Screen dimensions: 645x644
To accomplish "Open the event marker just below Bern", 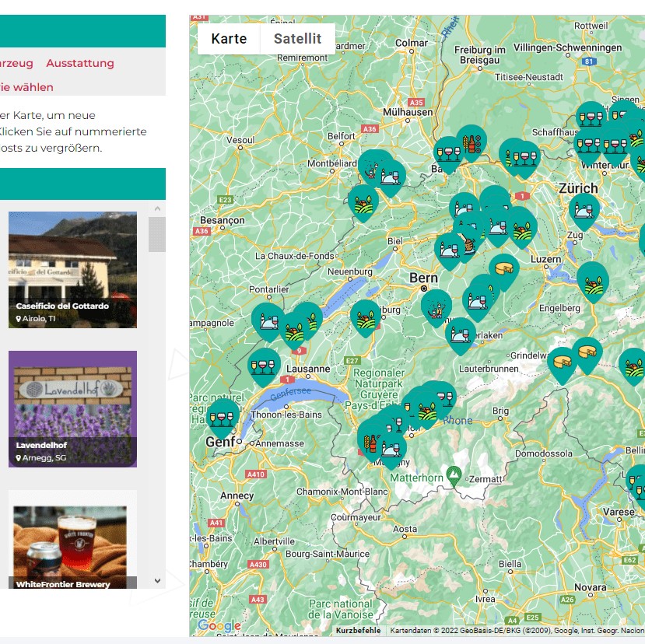I will 436,307.
